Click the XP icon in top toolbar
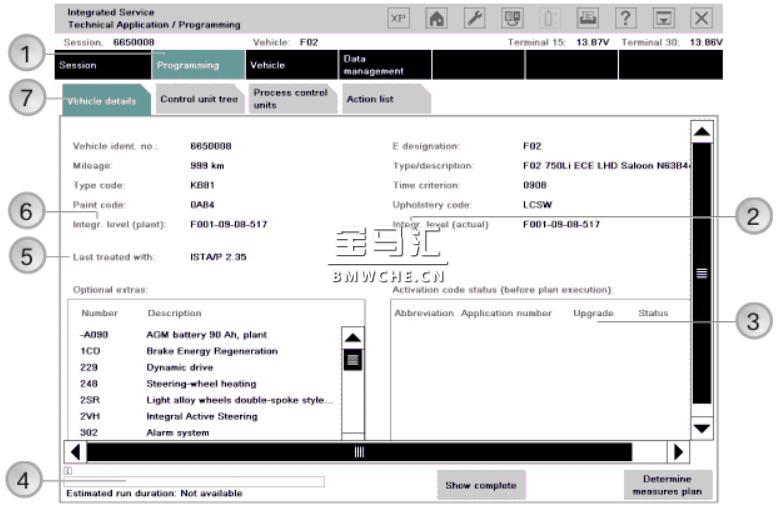This screenshot has width=776, height=510. [x=397, y=18]
